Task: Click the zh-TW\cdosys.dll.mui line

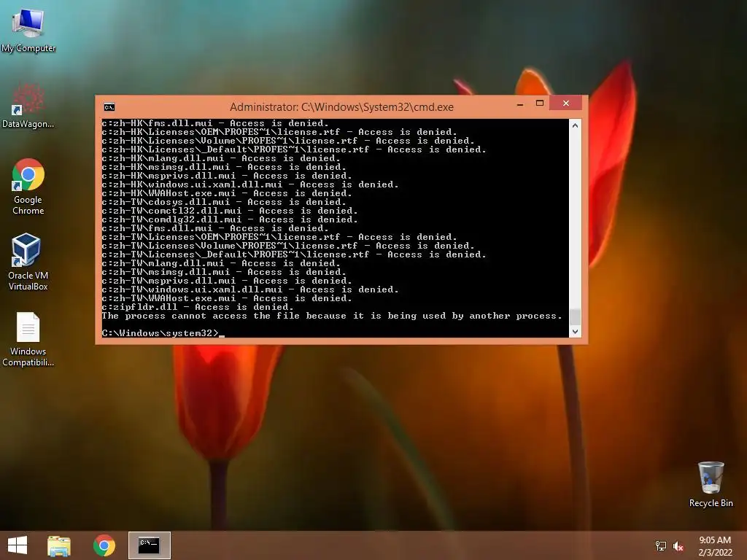Action: (x=224, y=202)
